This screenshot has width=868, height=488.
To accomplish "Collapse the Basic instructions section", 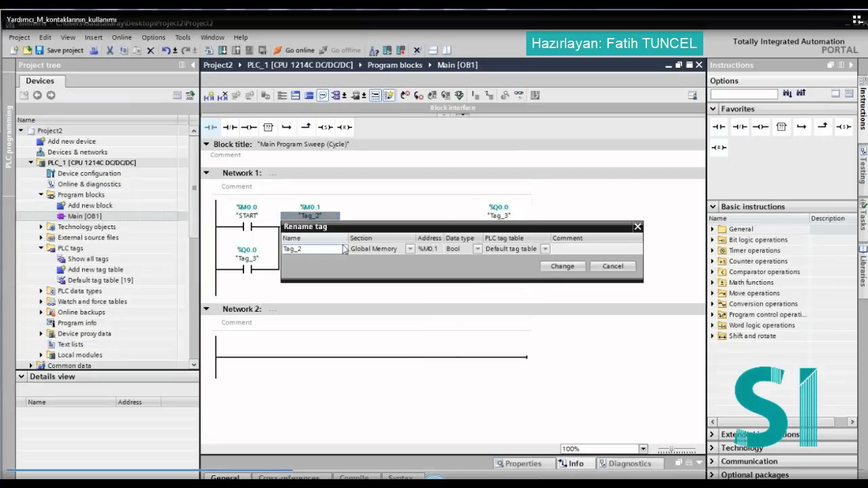I will click(713, 207).
